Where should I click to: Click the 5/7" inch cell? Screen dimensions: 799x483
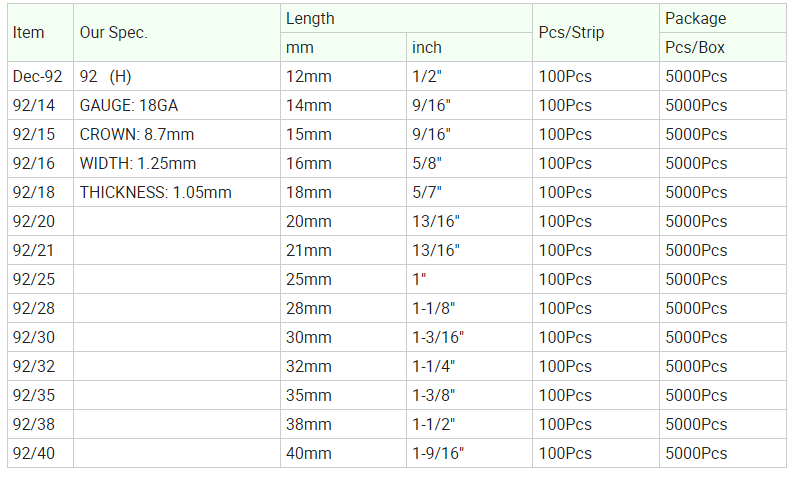coord(469,193)
